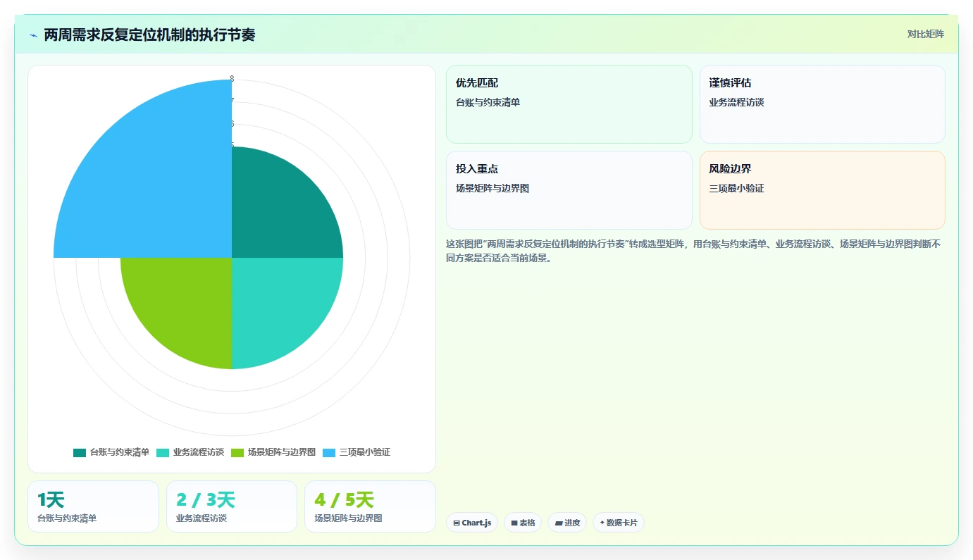Click 三项最小验证 text in 风险边界 card

(736, 188)
